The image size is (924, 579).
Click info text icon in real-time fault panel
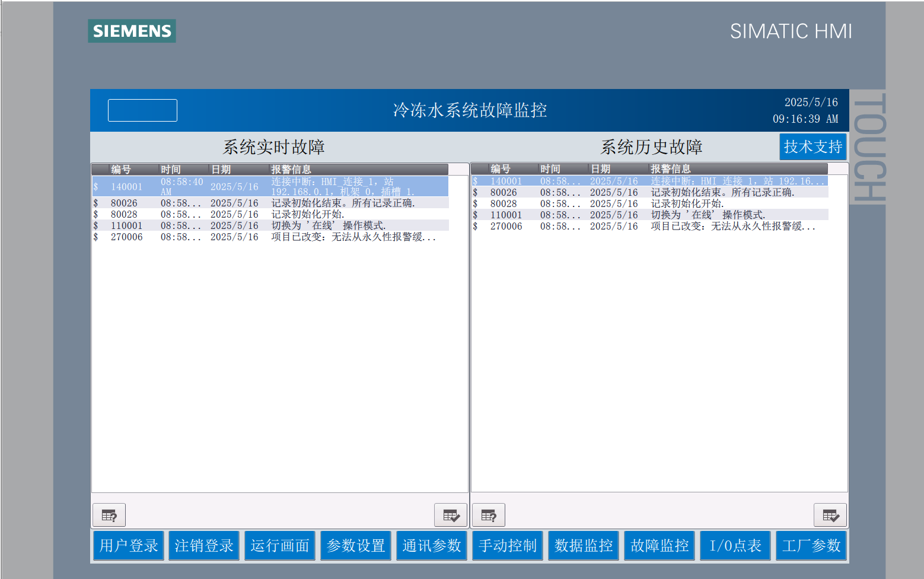click(x=109, y=515)
